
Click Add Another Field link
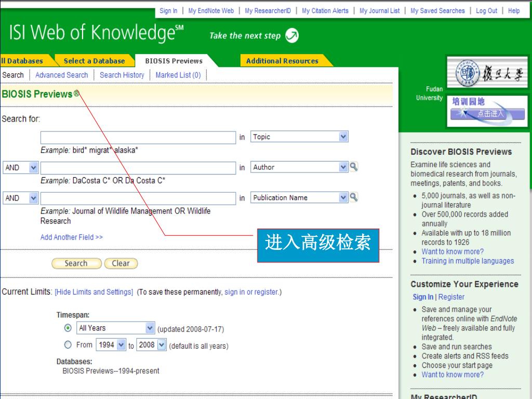coord(72,237)
